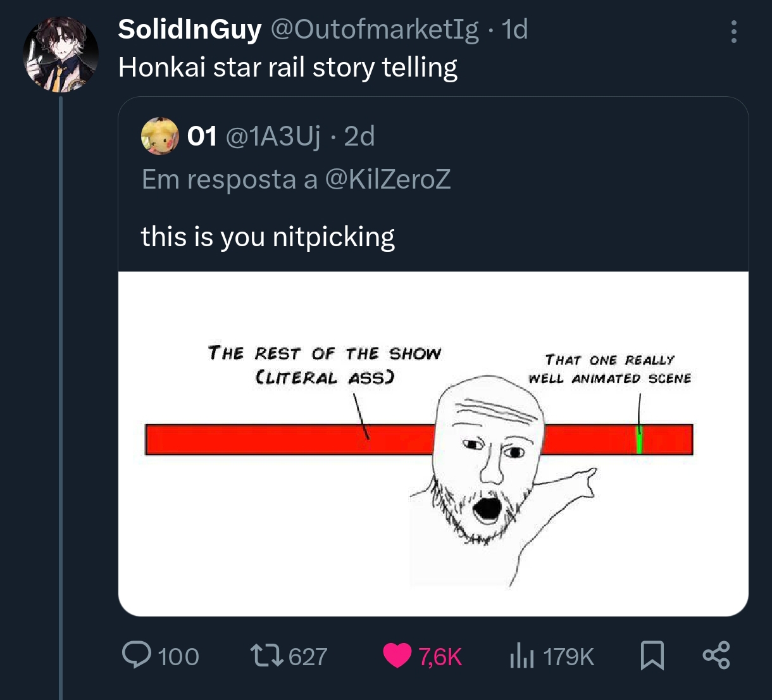Click 01's small profile picture
The width and height of the screenshot is (772, 700).
(x=159, y=136)
